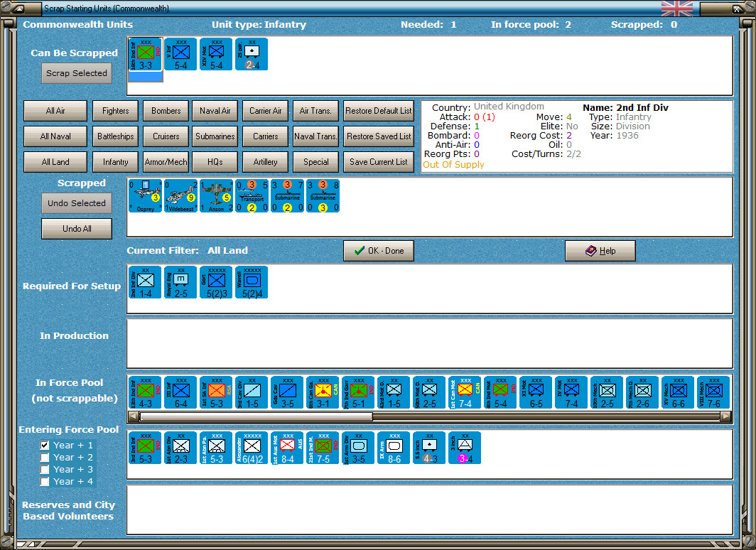Click Restore Default List

click(379, 111)
